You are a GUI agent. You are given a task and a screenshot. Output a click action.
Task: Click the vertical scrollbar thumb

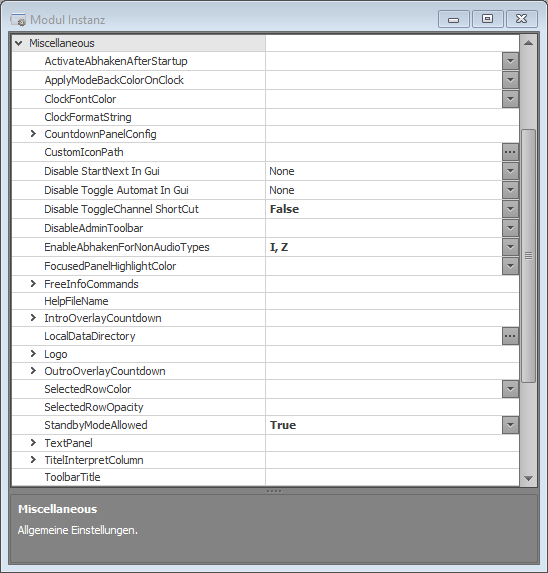coord(528,256)
